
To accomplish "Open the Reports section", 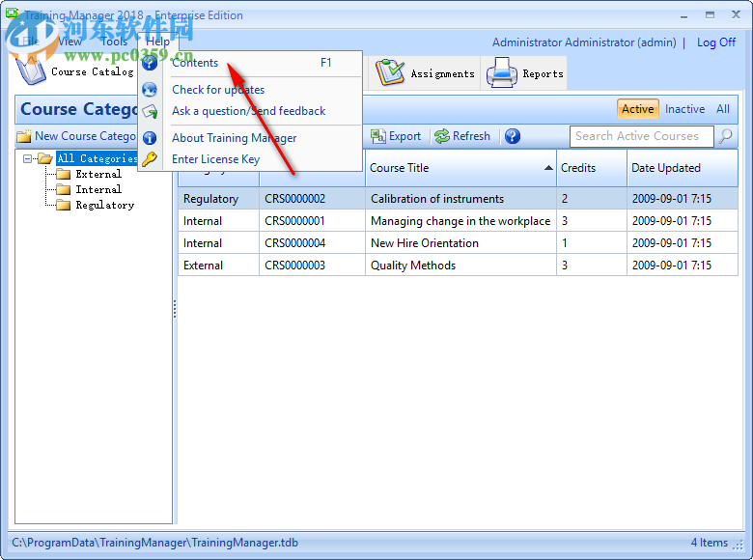I will tap(524, 73).
